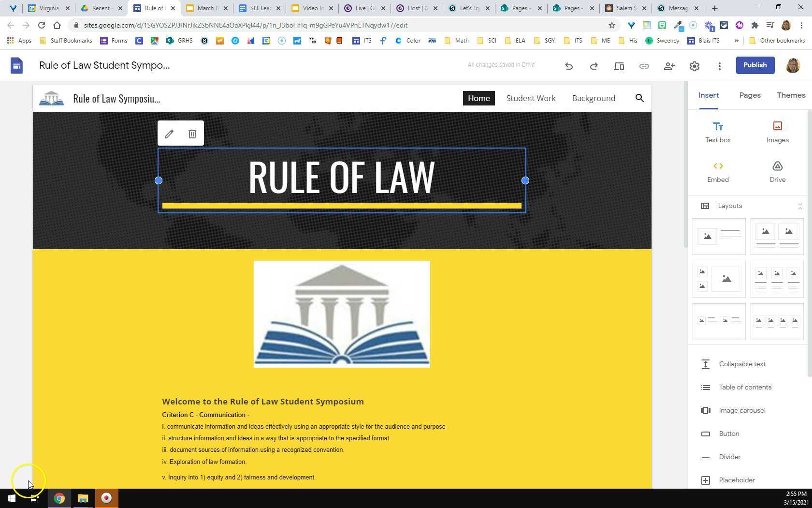Select the Text box insert tool
Screen dimensions: 812x508
tap(718, 132)
